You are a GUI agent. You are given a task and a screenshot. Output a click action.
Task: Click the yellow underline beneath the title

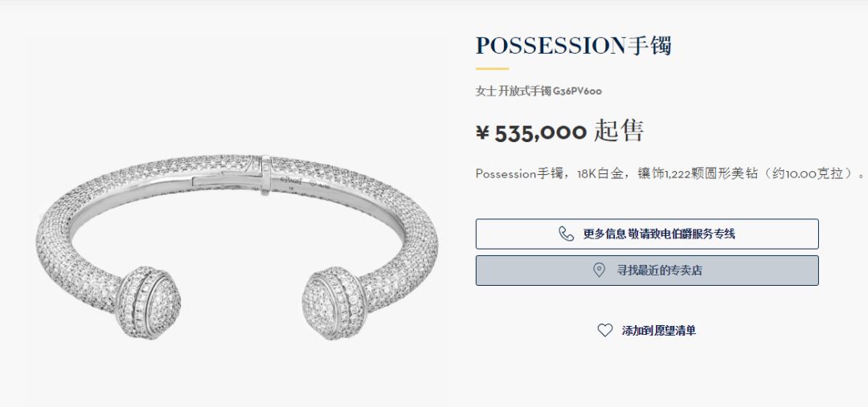(x=492, y=69)
